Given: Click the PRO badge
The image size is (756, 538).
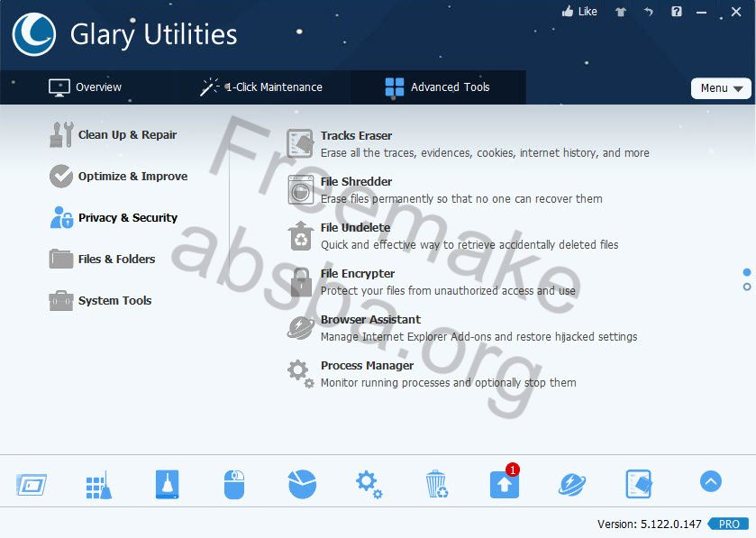Looking at the screenshot, I should tap(729, 524).
